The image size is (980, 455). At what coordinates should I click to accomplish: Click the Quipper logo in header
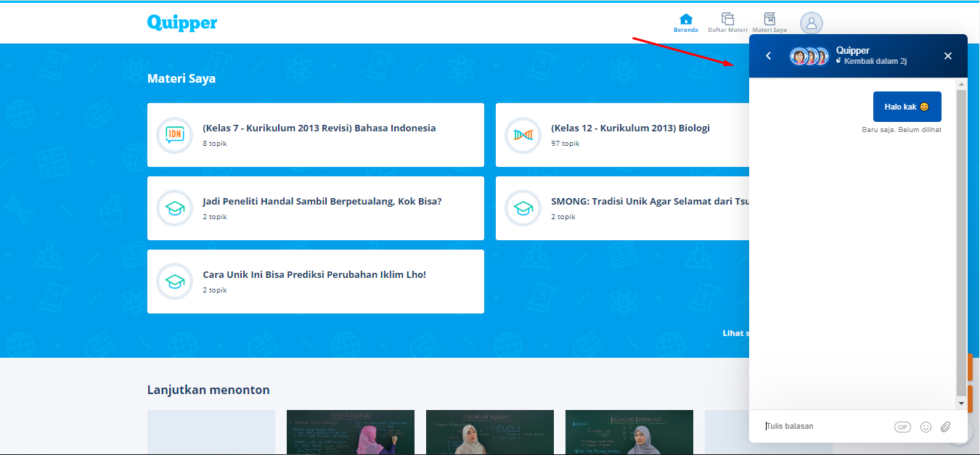(x=181, y=22)
